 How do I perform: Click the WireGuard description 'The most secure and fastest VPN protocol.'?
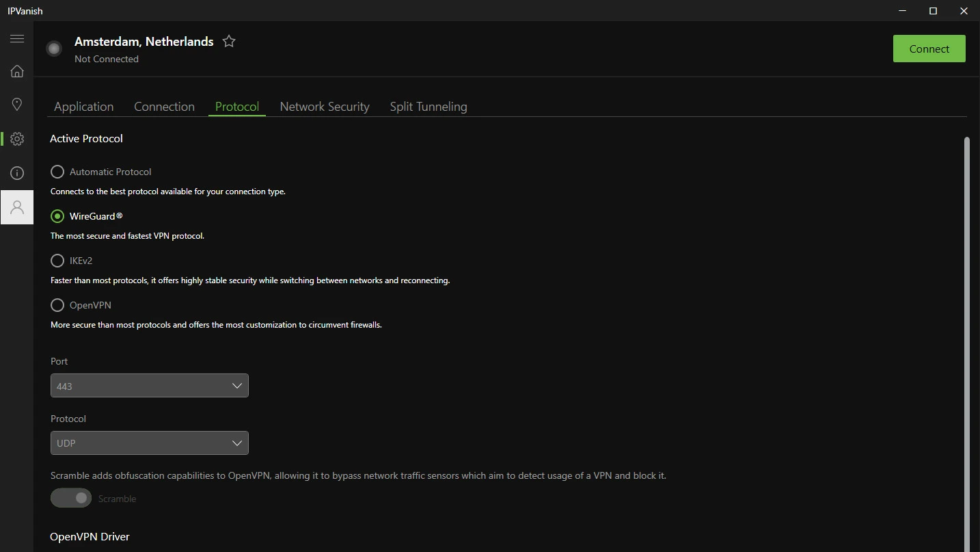tap(128, 236)
